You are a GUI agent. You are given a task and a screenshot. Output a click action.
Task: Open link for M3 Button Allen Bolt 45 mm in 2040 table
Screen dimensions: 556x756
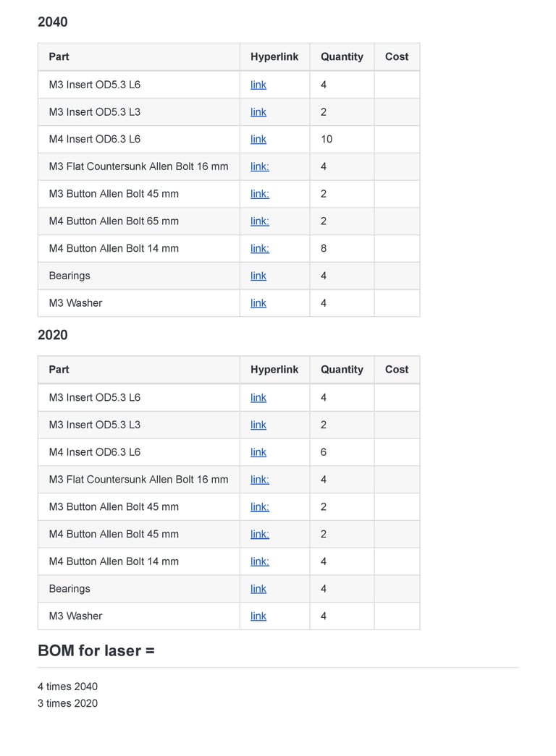tap(260, 194)
